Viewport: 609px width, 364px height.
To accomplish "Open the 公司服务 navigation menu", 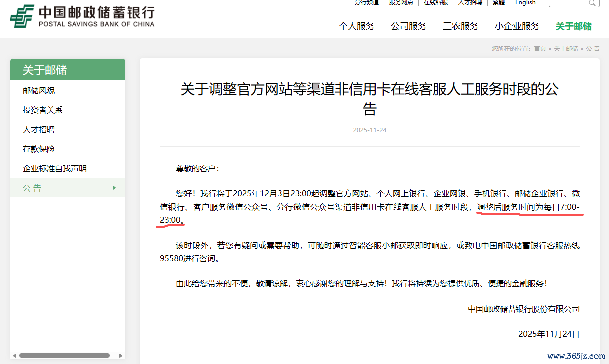I will point(408,26).
